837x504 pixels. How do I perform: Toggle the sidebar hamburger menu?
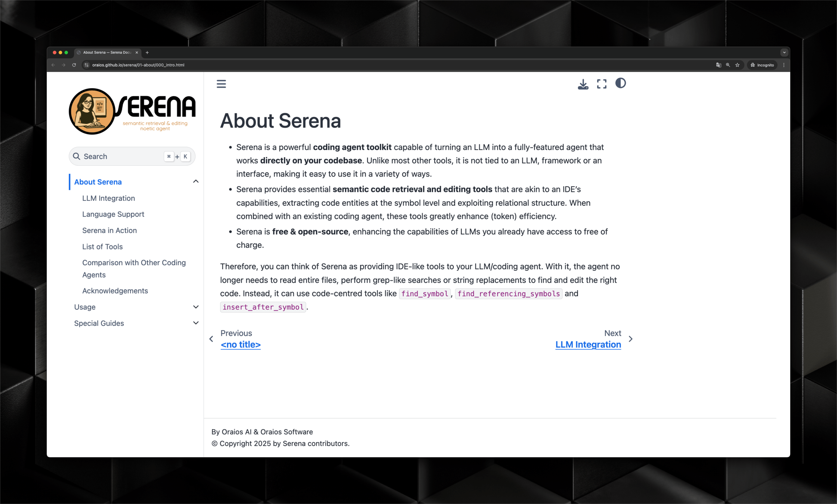click(x=221, y=84)
